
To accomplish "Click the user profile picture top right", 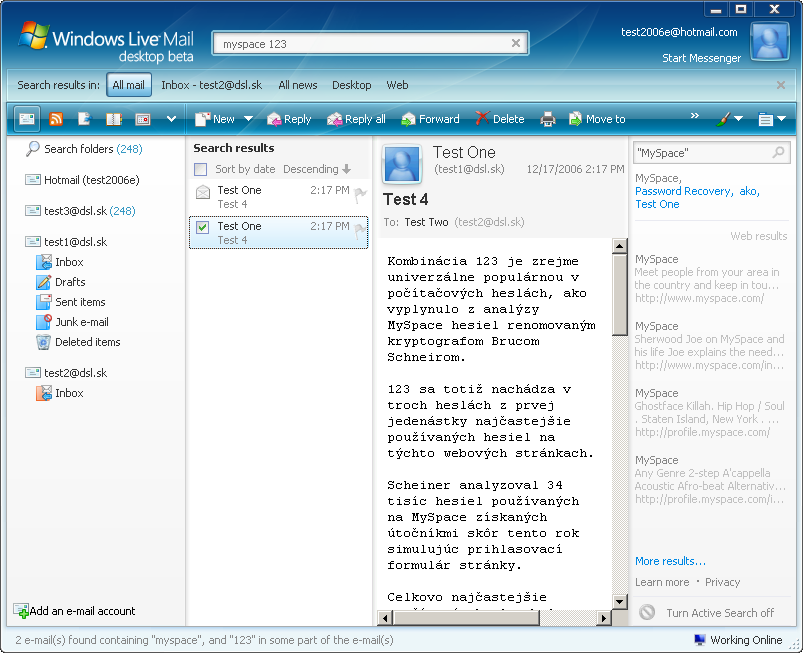I will point(769,41).
